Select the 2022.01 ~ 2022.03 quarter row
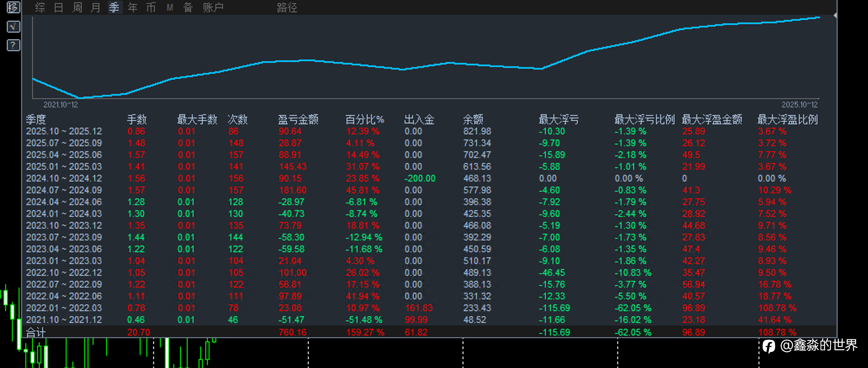The width and height of the screenshot is (868, 368). pos(429,308)
